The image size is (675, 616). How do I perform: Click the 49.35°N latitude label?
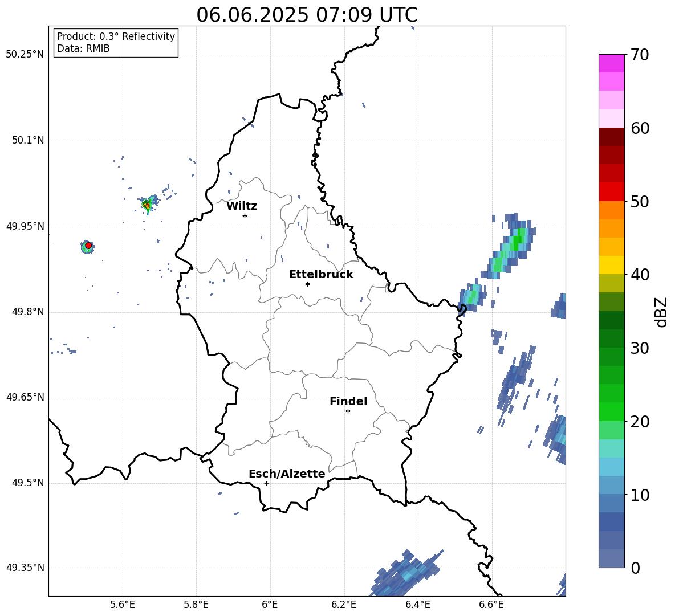coord(25,568)
